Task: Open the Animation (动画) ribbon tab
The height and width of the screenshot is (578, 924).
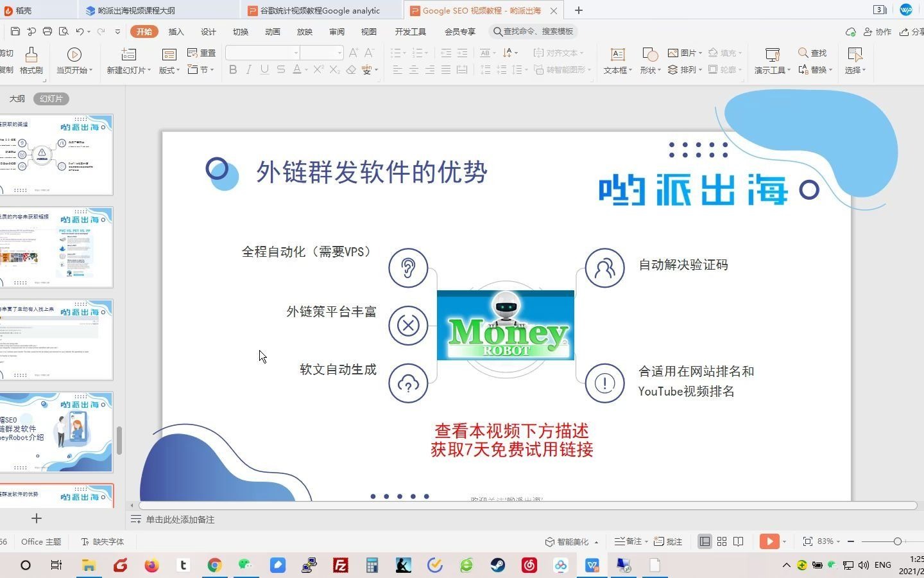Action: pos(272,31)
